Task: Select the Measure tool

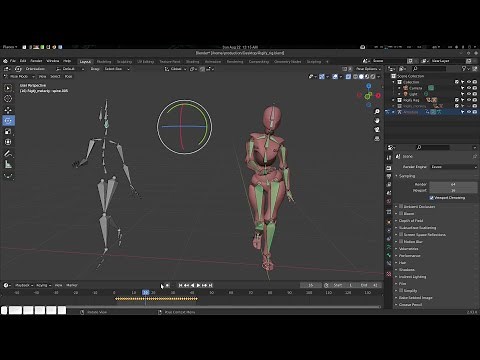Action: (x=8, y=165)
